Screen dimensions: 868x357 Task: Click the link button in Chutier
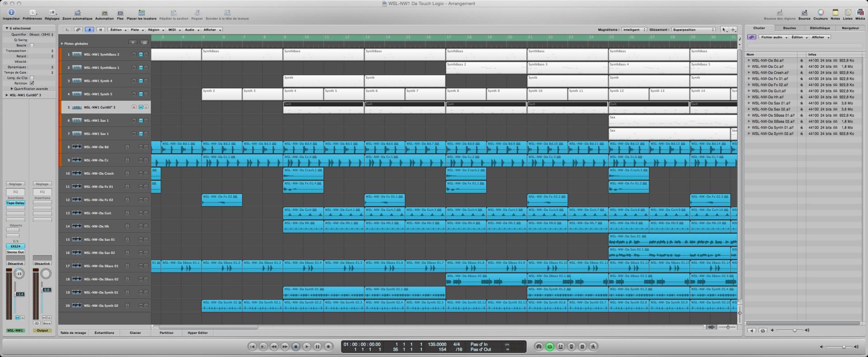coord(751,37)
